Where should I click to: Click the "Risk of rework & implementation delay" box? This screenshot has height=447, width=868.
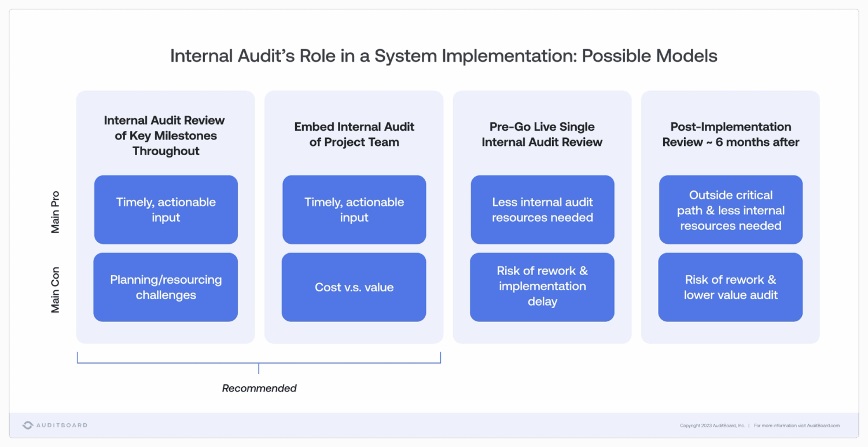tap(542, 287)
